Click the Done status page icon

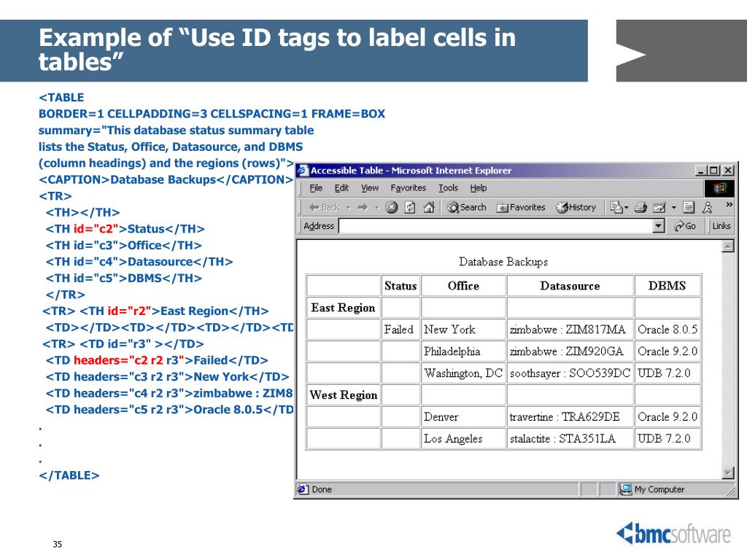[x=303, y=489]
